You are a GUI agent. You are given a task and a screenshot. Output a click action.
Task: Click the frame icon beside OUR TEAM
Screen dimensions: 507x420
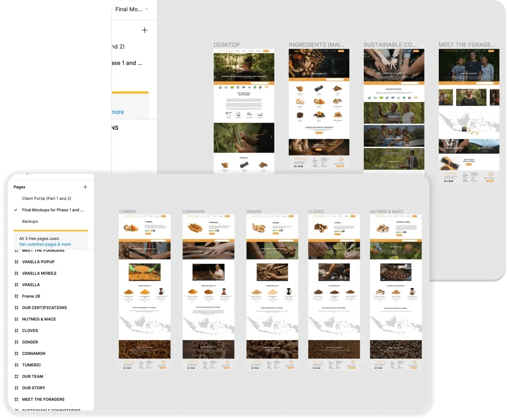(x=16, y=376)
